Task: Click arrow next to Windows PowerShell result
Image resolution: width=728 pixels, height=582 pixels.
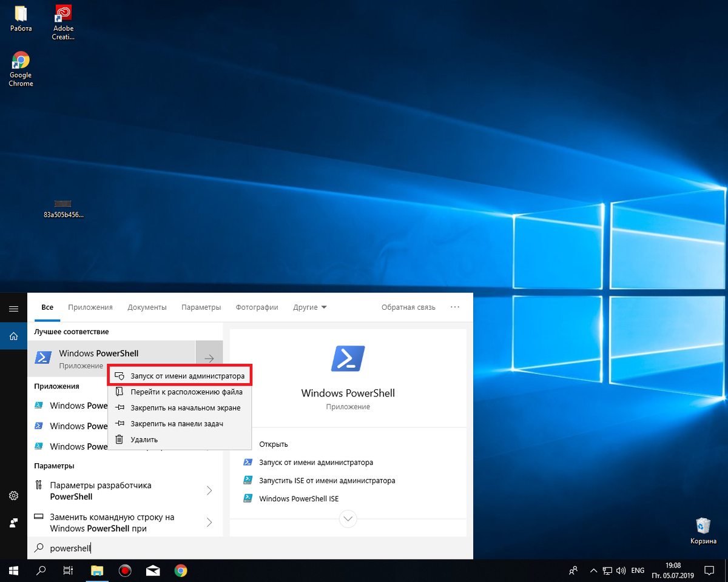Action: pos(209,359)
